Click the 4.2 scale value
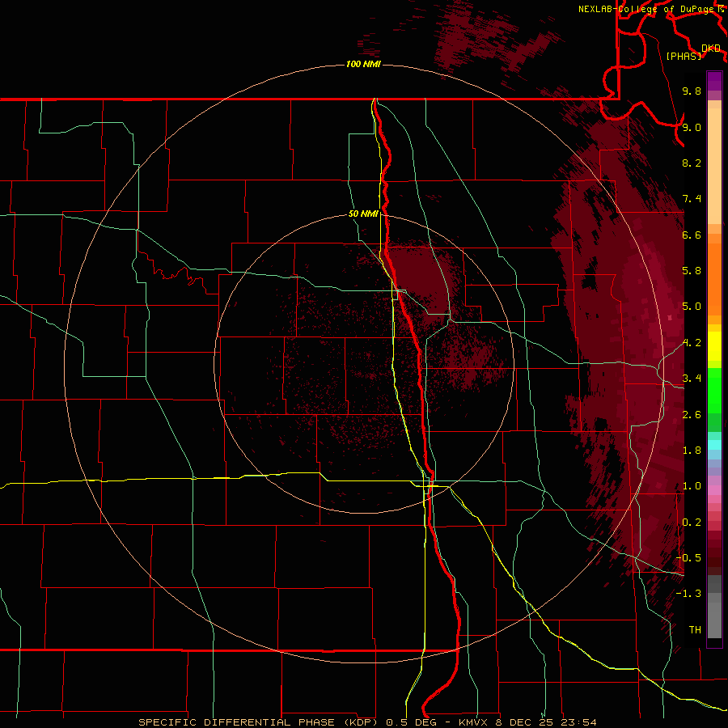Image resolution: width=728 pixels, height=728 pixels. 692,343
